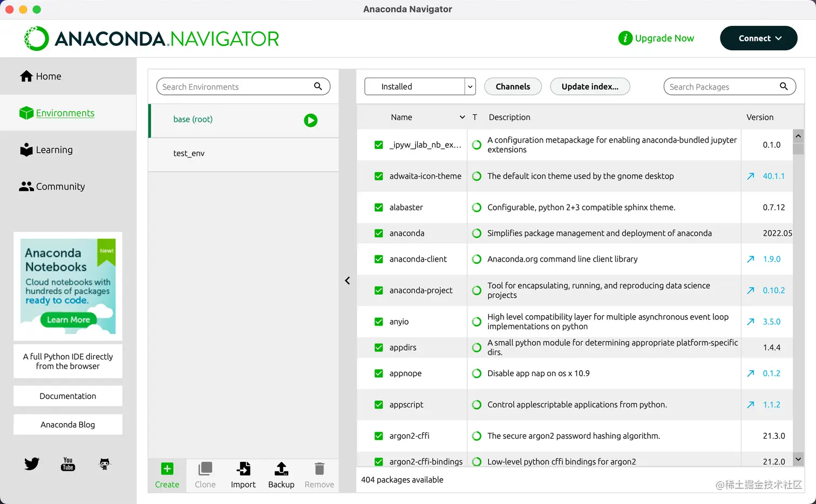Select the base (root) environment
The image size is (816, 504).
click(x=244, y=120)
